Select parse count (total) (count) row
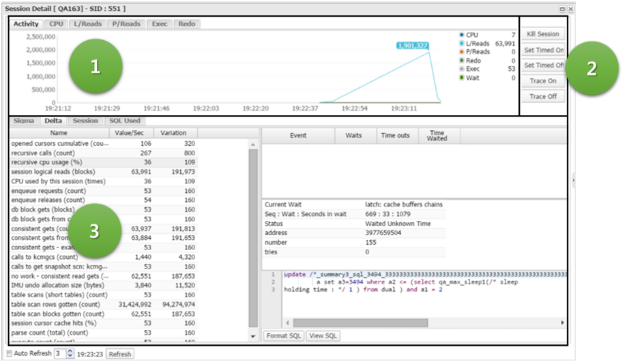Screen dimensions: 627x364 (104, 333)
